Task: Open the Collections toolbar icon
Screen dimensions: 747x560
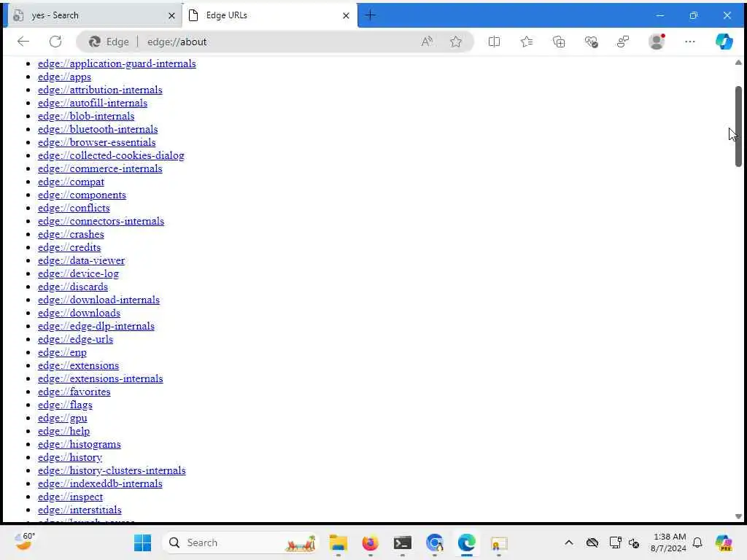Action: coord(559,42)
